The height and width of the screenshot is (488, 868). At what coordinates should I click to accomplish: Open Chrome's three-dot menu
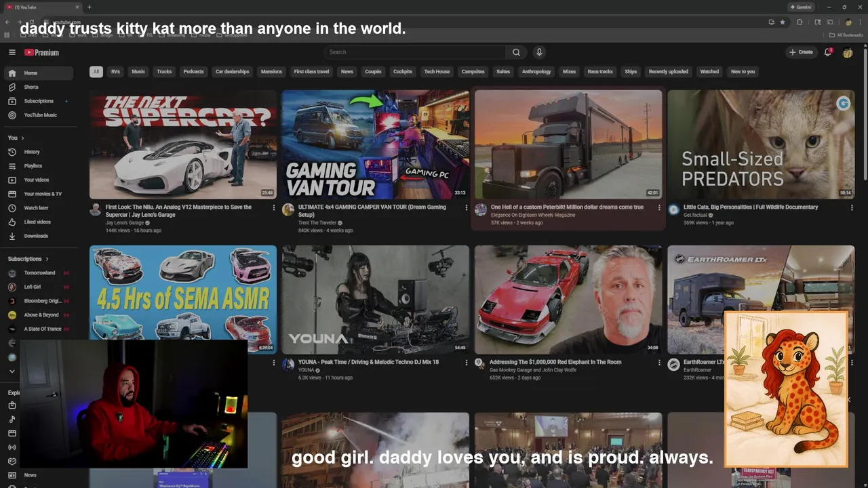pyautogui.click(x=861, y=22)
